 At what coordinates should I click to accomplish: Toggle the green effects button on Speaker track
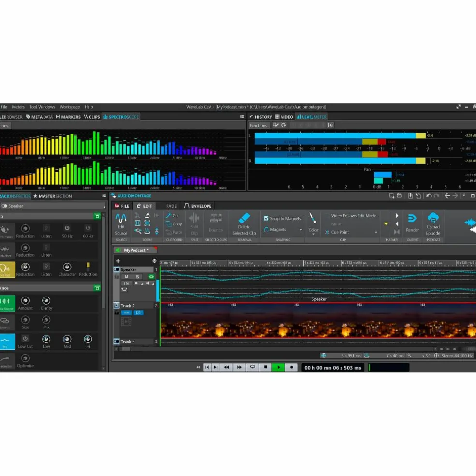(x=151, y=277)
